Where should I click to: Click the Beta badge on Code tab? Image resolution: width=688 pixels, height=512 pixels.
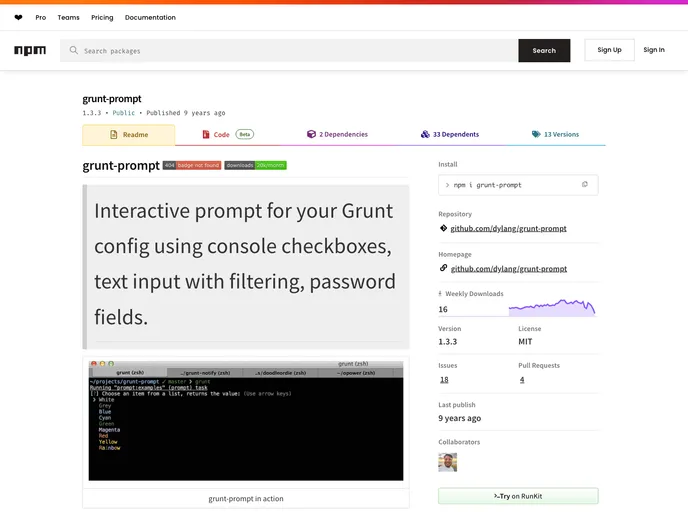pos(245,134)
